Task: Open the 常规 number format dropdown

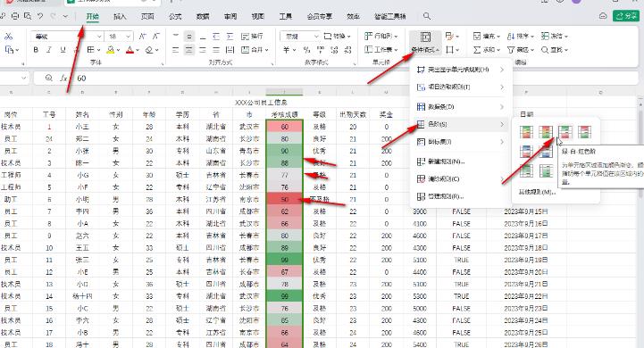Action: (x=316, y=37)
